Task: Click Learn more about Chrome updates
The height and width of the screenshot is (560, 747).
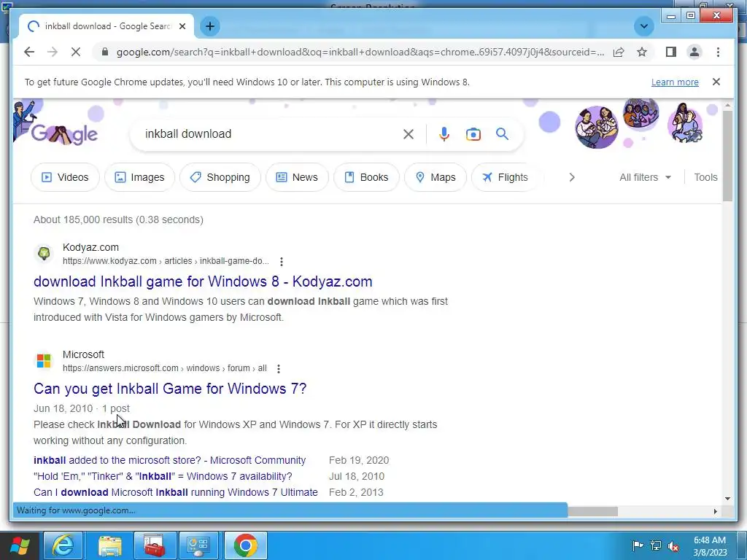Action: [x=675, y=82]
